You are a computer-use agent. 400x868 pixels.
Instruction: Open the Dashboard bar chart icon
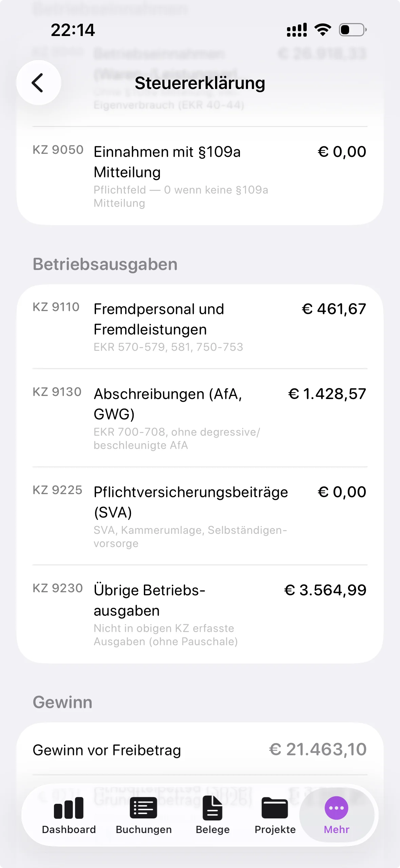point(69,808)
